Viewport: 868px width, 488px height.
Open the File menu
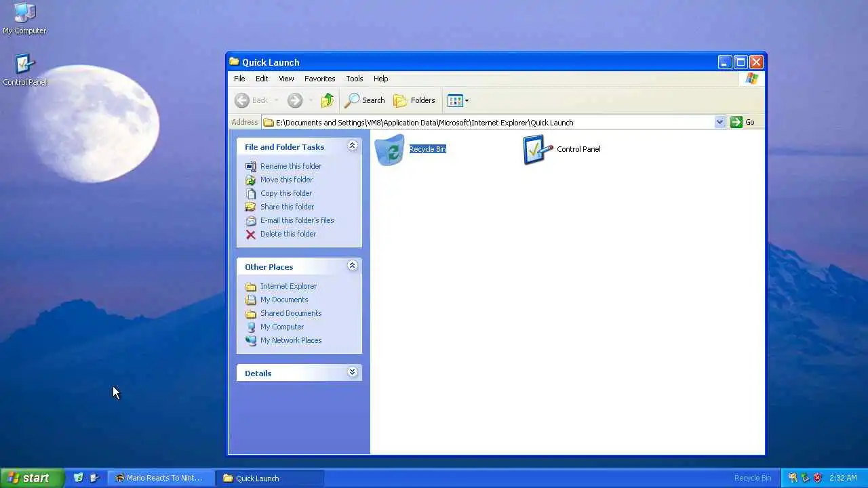[x=239, y=79]
